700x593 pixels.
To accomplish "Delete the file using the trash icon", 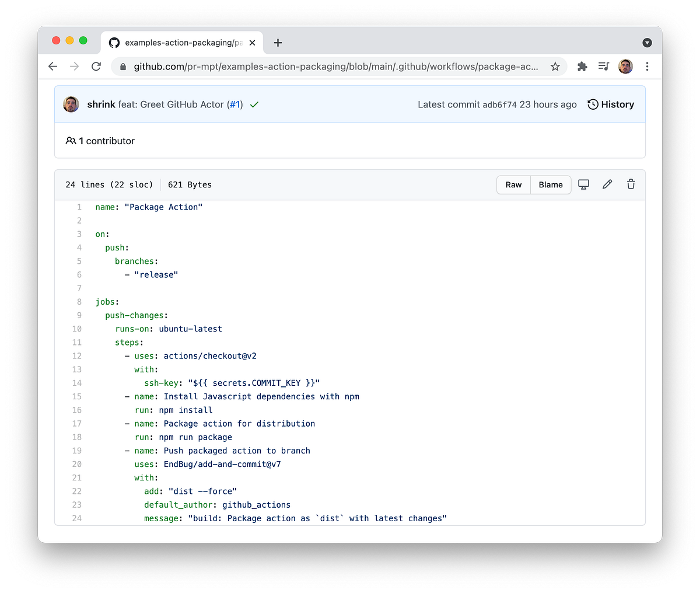I will tap(631, 184).
